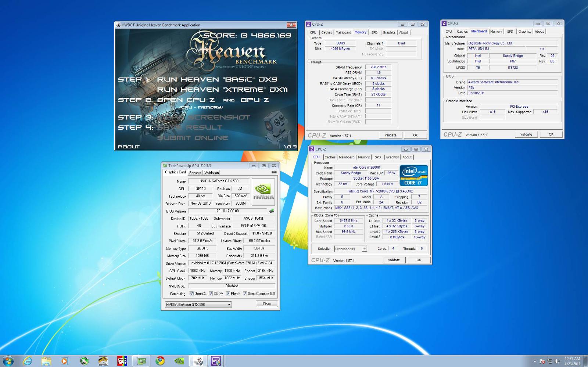Viewport: 588px width, 367px height.
Task: Run Heaven "Xtreme" DX11 benchmark
Action: 222,90
